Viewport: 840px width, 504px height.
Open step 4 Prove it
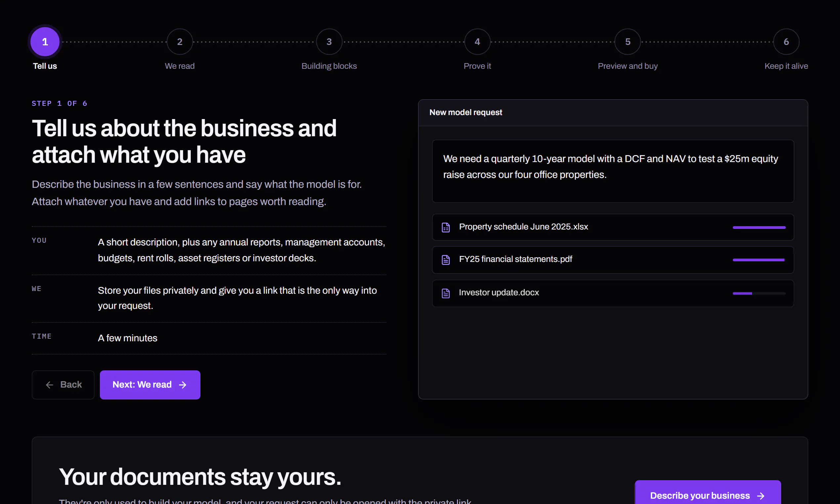tap(477, 42)
